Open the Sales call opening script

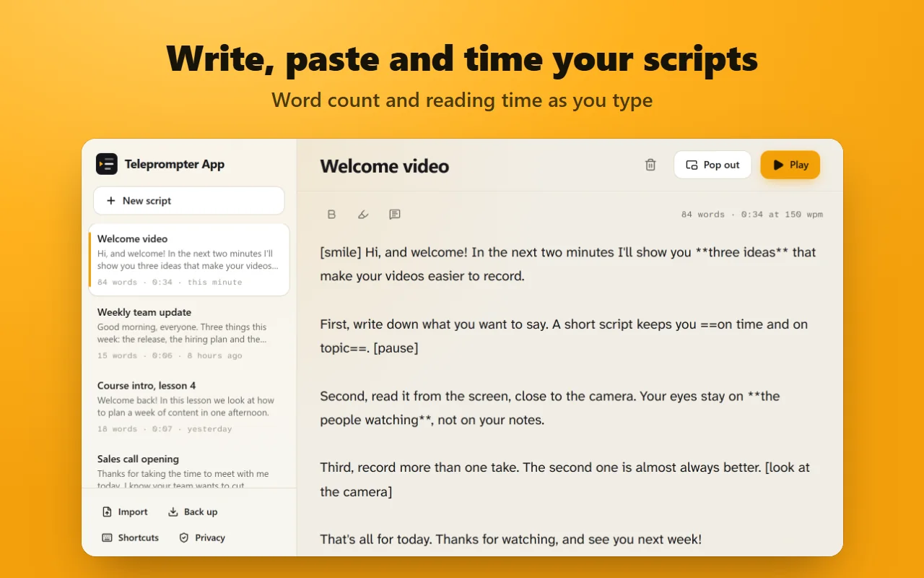(x=189, y=470)
